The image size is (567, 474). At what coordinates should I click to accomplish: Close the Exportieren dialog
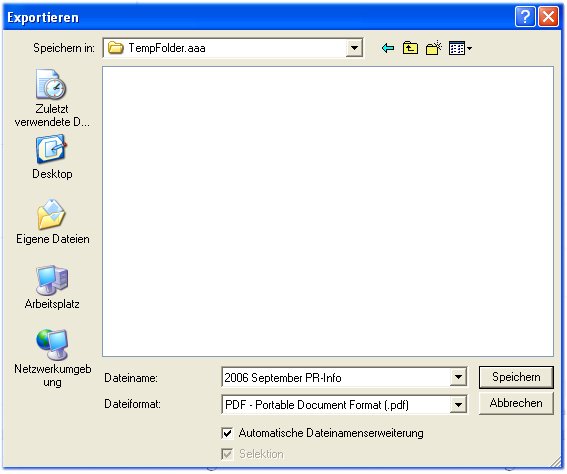pos(549,17)
